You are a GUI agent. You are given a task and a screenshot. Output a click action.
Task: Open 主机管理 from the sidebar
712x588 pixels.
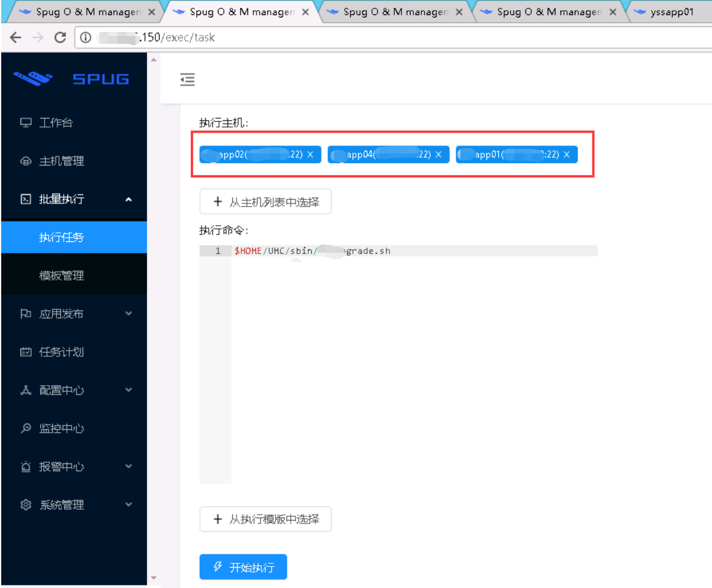click(74, 161)
